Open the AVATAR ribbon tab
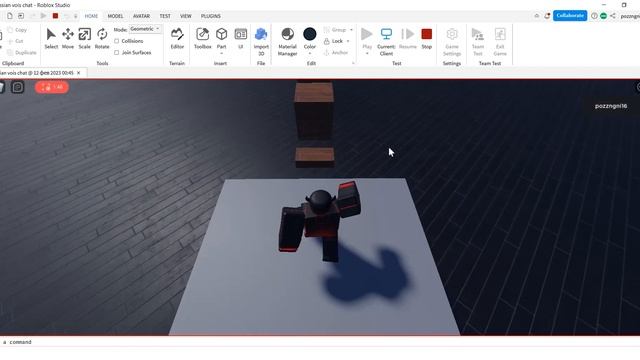Viewport: 640px width, 360px height. (x=141, y=16)
